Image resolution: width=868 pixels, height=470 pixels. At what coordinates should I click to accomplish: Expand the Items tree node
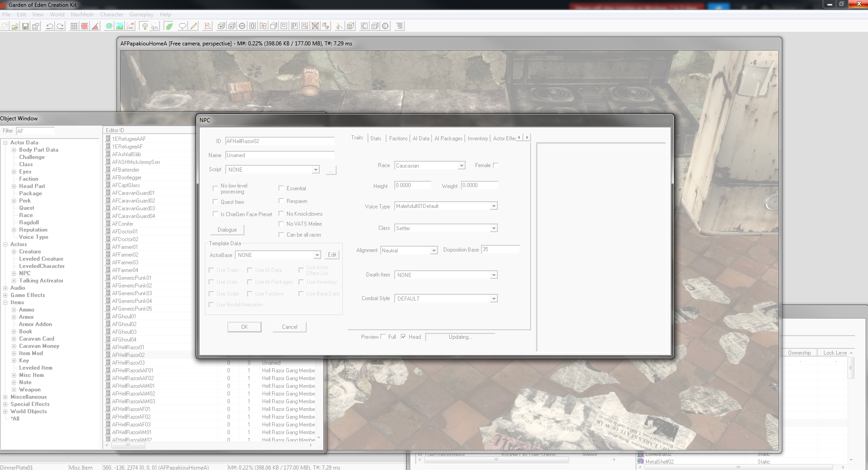(5, 302)
